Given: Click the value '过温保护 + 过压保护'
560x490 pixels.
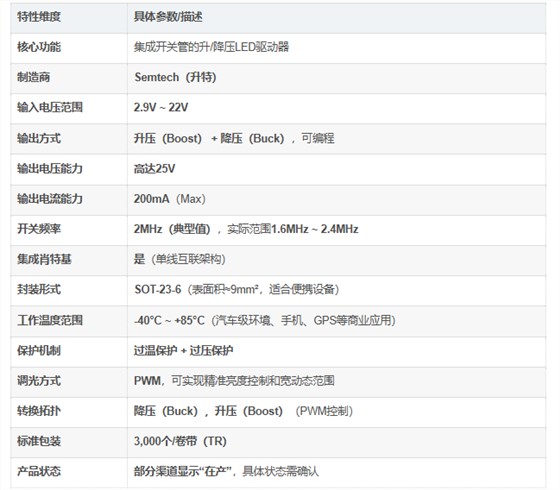Looking at the screenshot, I should click(183, 350).
